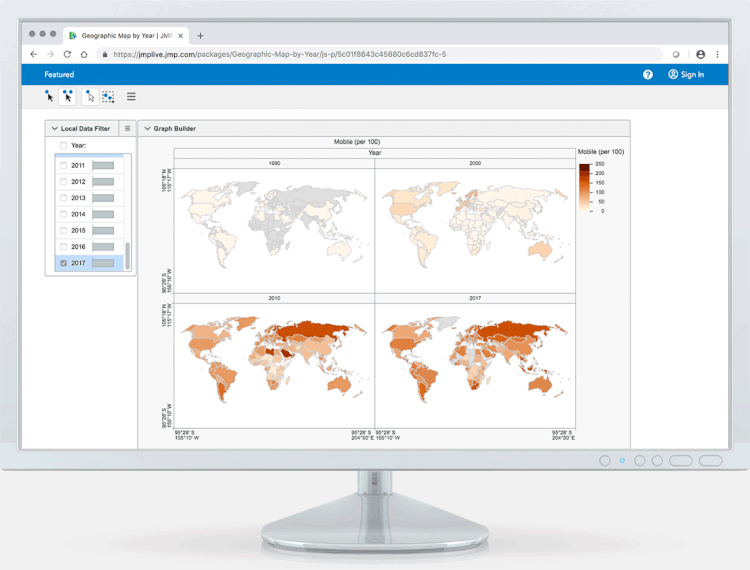
Task: Open the Local Data Filter options menu icon
Action: click(127, 128)
